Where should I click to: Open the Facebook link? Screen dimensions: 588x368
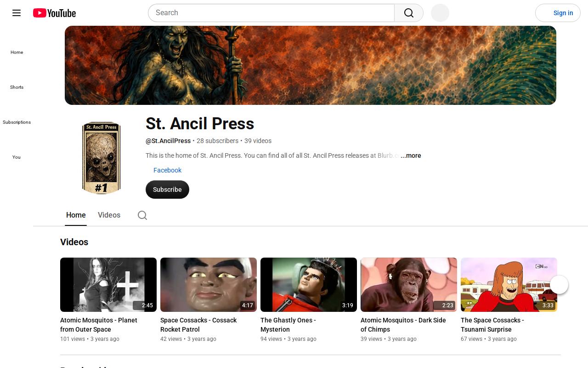tap(167, 170)
